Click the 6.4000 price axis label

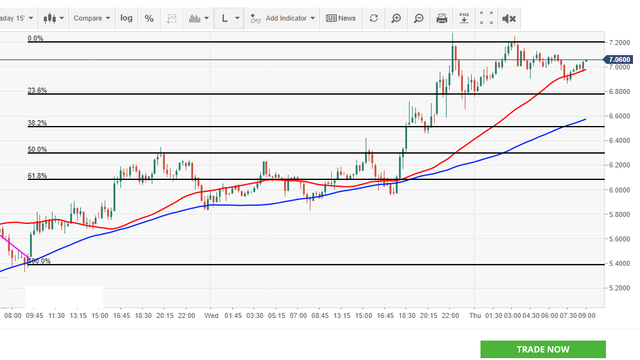[619, 140]
